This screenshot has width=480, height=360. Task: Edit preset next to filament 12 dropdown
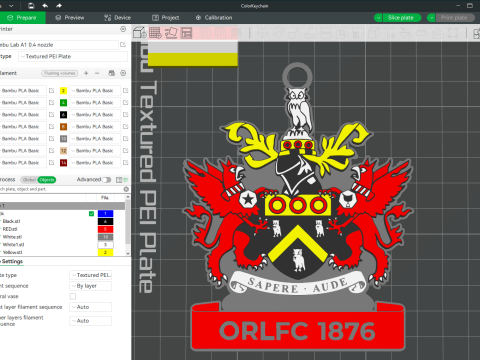126,151
